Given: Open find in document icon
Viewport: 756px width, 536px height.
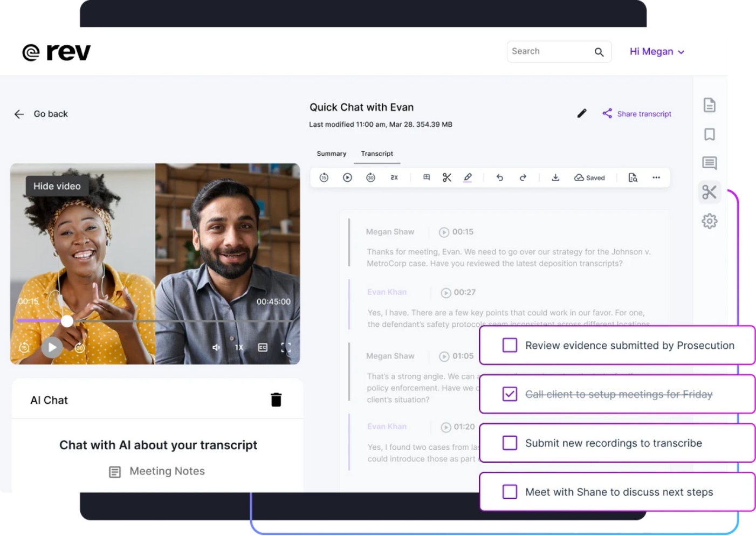Looking at the screenshot, I should tap(633, 177).
